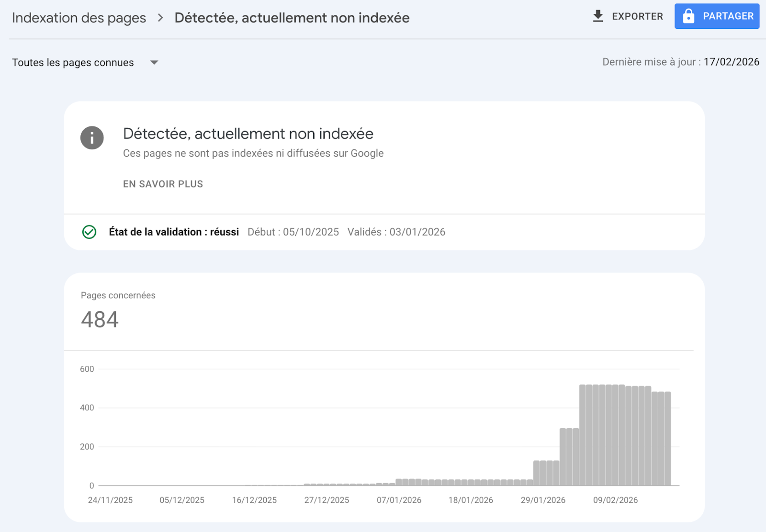766x532 pixels.
Task: Click the 'EN SAVOIR PLUS' link
Action: coord(163,184)
